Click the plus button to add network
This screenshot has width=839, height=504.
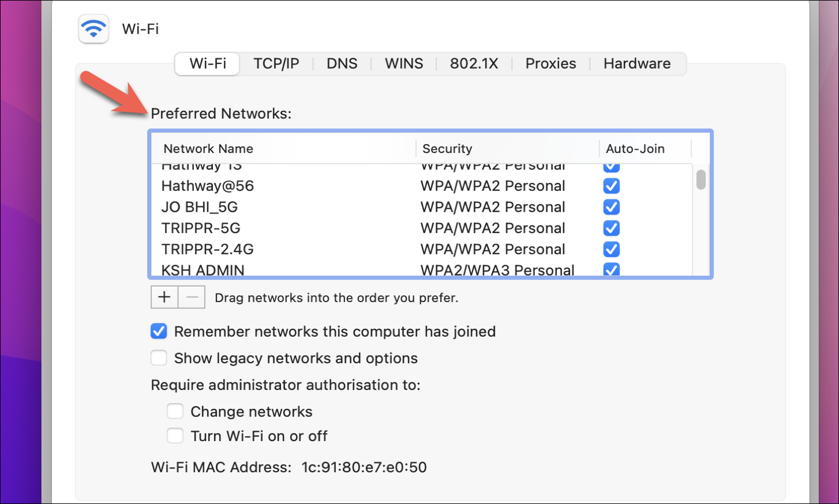[x=164, y=297]
